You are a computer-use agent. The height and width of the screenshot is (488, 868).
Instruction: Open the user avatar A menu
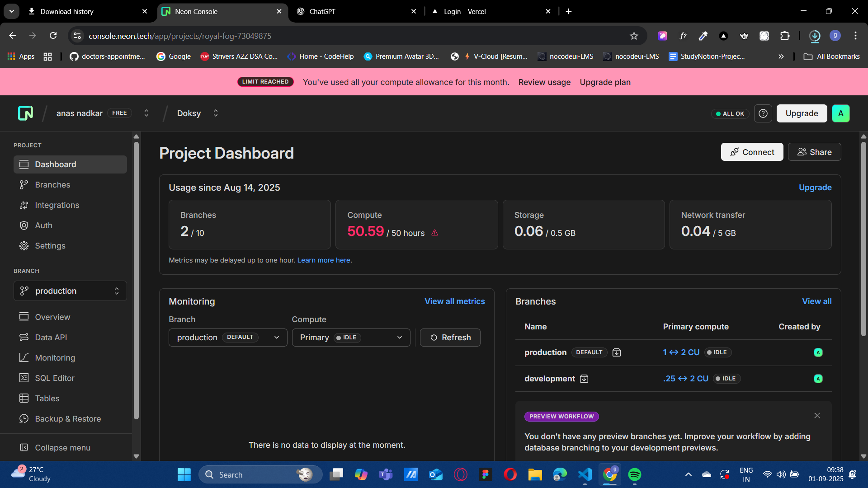(x=840, y=113)
